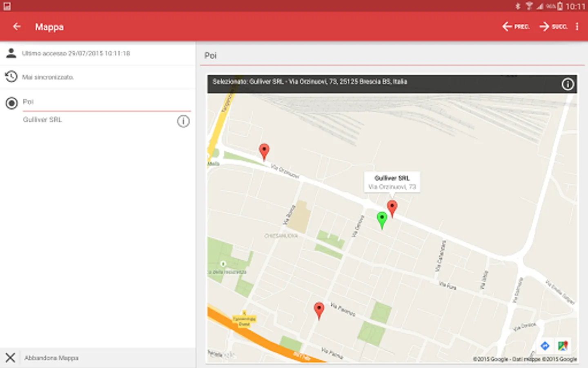Image resolution: width=588 pixels, height=368 pixels.
Task: Click the Poi label in left panel
Action: click(28, 102)
